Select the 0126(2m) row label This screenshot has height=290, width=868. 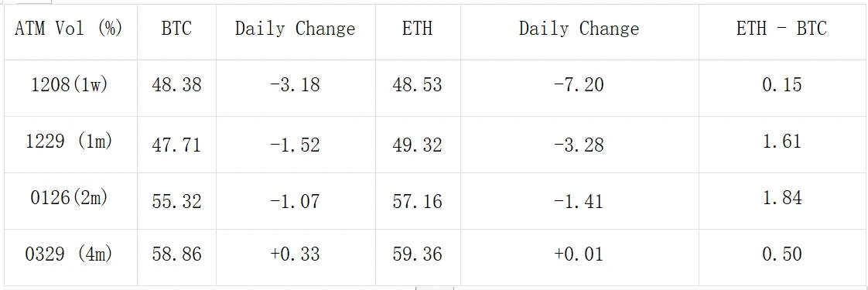[x=69, y=198]
